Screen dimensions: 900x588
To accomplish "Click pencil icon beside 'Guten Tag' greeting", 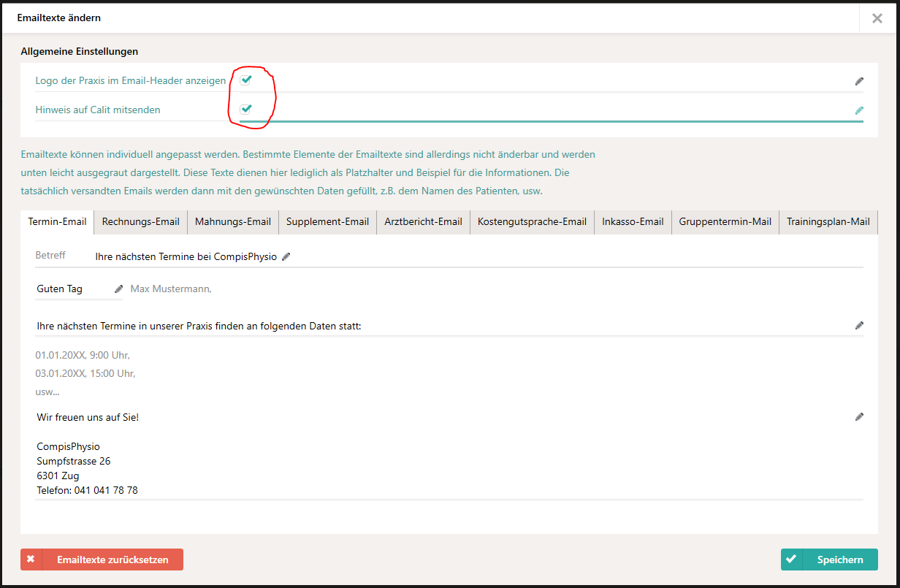I will point(119,289).
